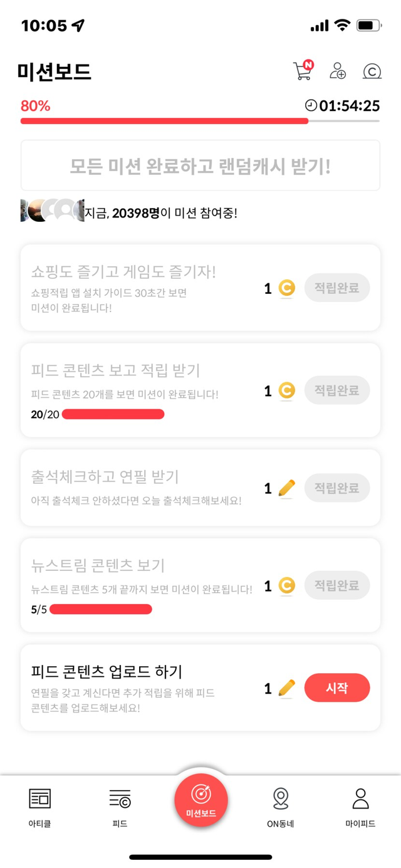This screenshot has height=868, width=401.
Task: Tap 적립완료 on 쇼핑도 즐기고 mission
Action: (337, 288)
